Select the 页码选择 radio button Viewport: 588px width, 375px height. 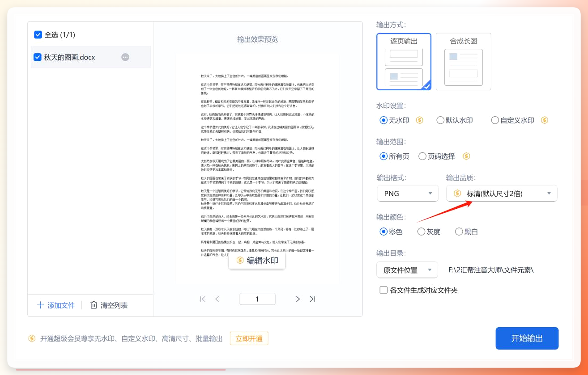tap(422, 156)
